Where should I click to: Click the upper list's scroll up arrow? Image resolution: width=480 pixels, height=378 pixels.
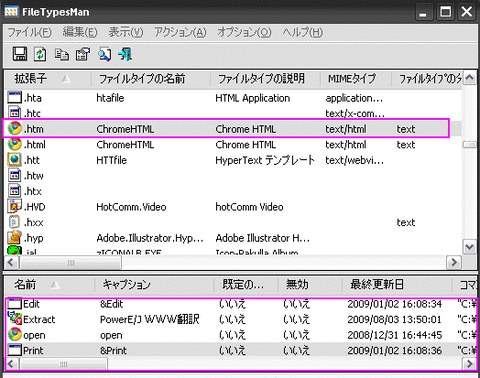pos(469,78)
